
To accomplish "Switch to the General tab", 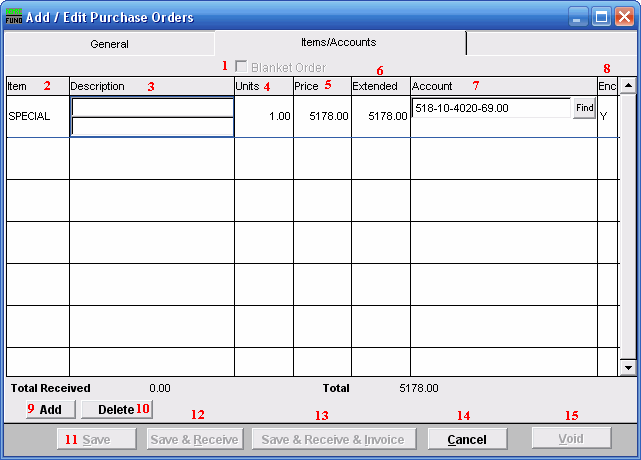I will 109,44.
